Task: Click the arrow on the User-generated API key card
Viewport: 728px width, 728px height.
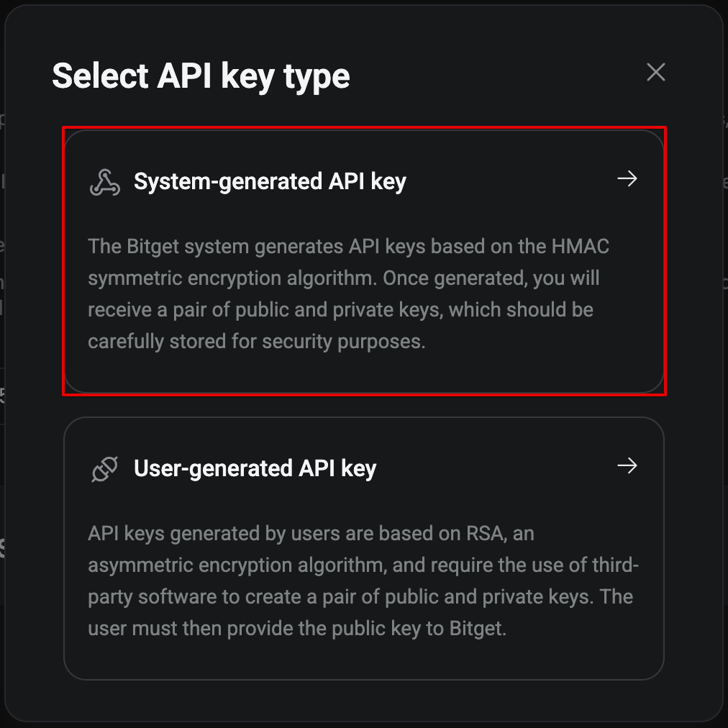Action: pos(627,465)
